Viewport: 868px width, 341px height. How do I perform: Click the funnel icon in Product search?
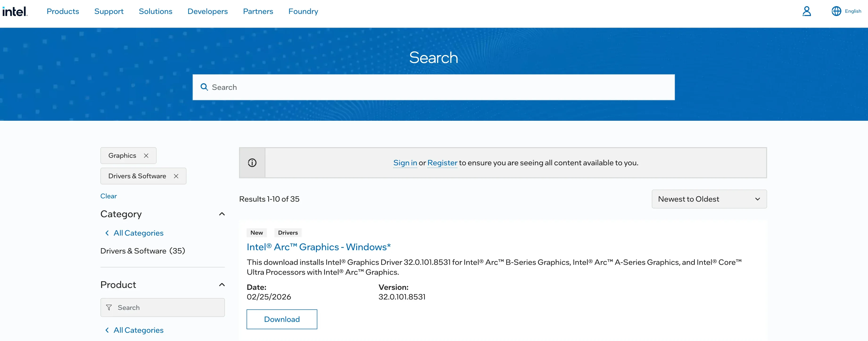[x=109, y=308]
